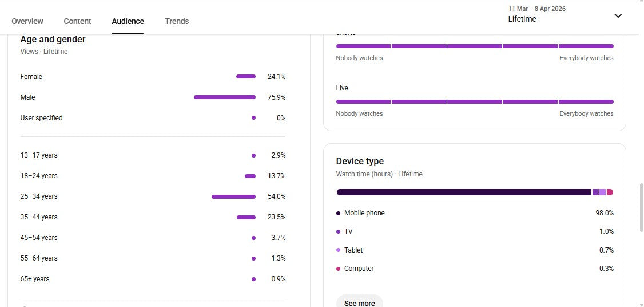Click the dark Mobile phone segment of device bar
The width and height of the screenshot is (644, 307).
click(464, 192)
